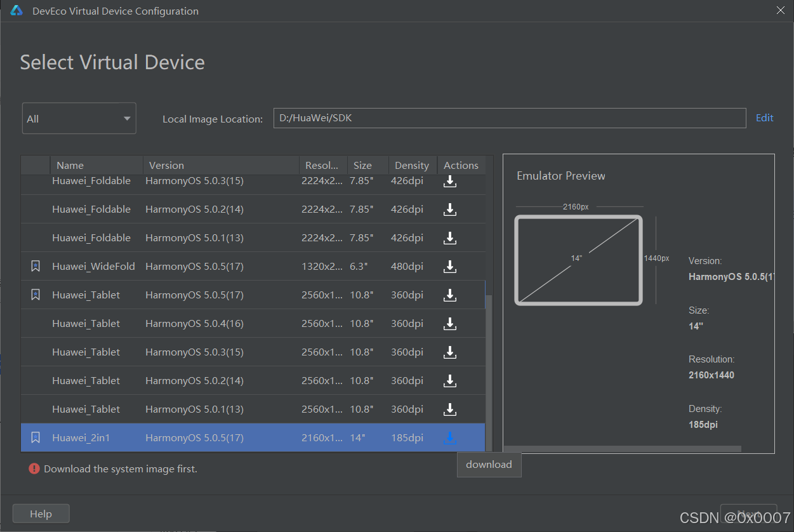Download the Huawei_Tablet HarmonyOS 5.0.1(13) image
Viewport: 794px width, 532px height.
click(x=450, y=409)
